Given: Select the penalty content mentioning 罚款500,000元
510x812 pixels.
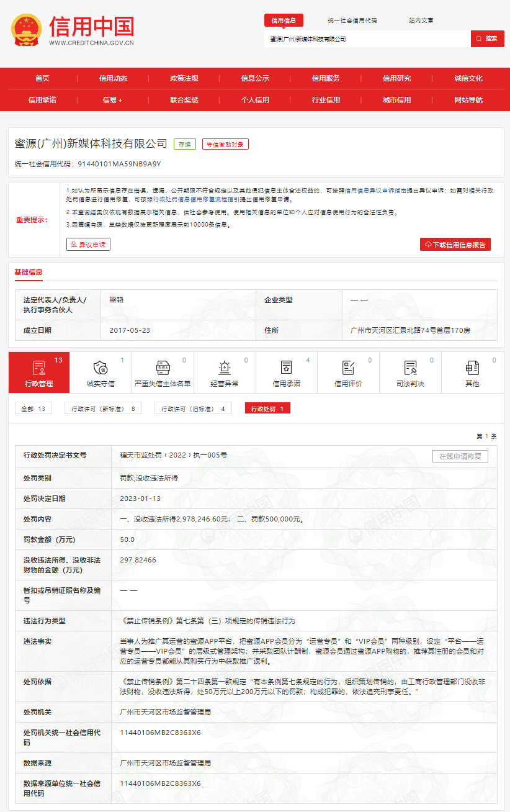Looking at the screenshot, I should tap(212, 519).
